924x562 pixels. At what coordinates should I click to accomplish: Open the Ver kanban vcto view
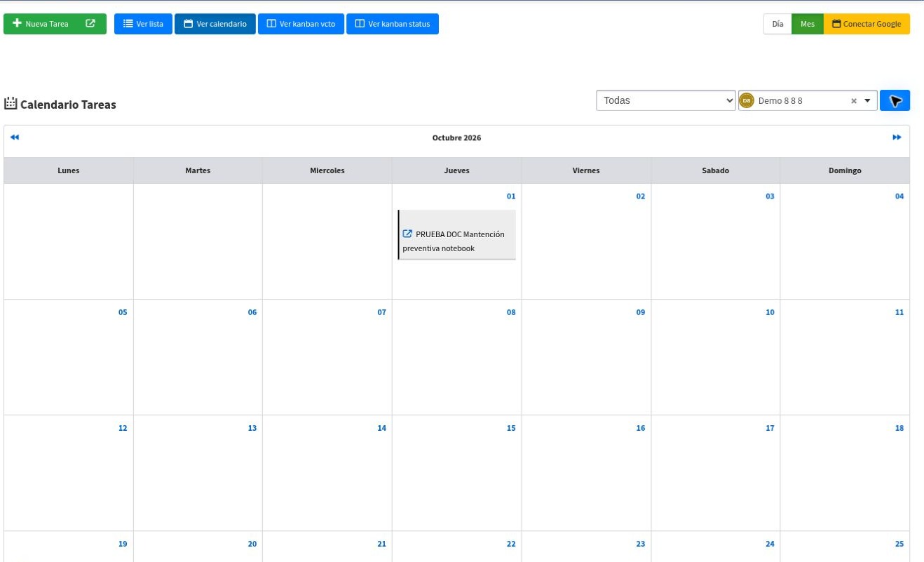[x=301, y=24]
